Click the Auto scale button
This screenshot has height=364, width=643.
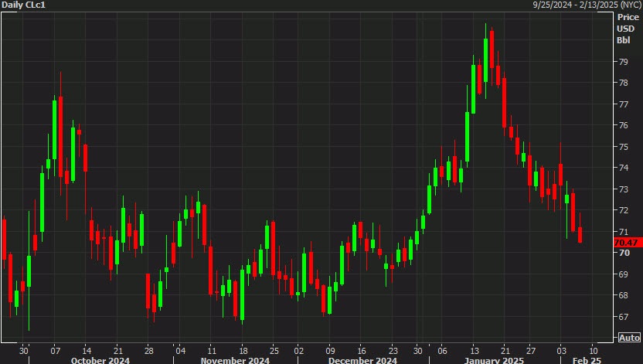coord(629,338)
